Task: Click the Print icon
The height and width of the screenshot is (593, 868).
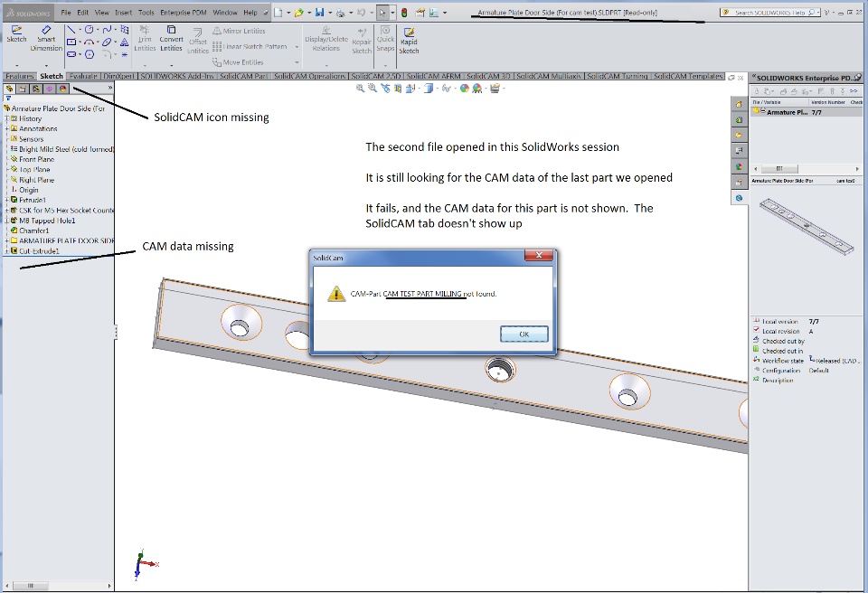Action: (x=341, y=12)
